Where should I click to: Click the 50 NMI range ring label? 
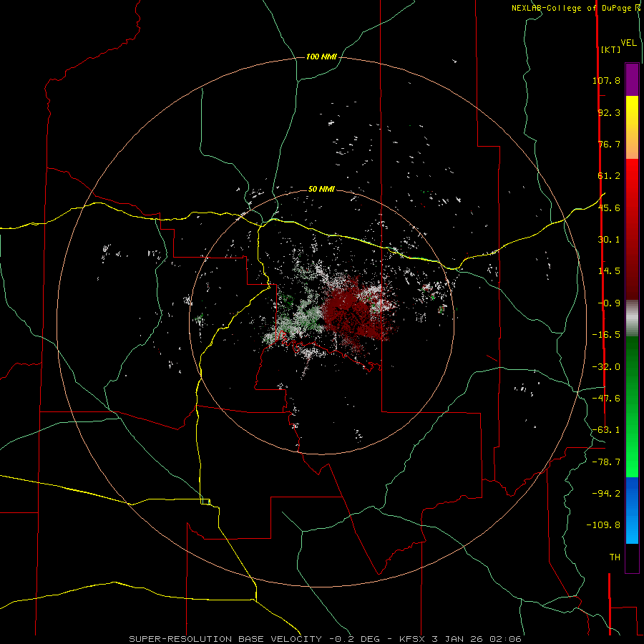click(321, 189)
